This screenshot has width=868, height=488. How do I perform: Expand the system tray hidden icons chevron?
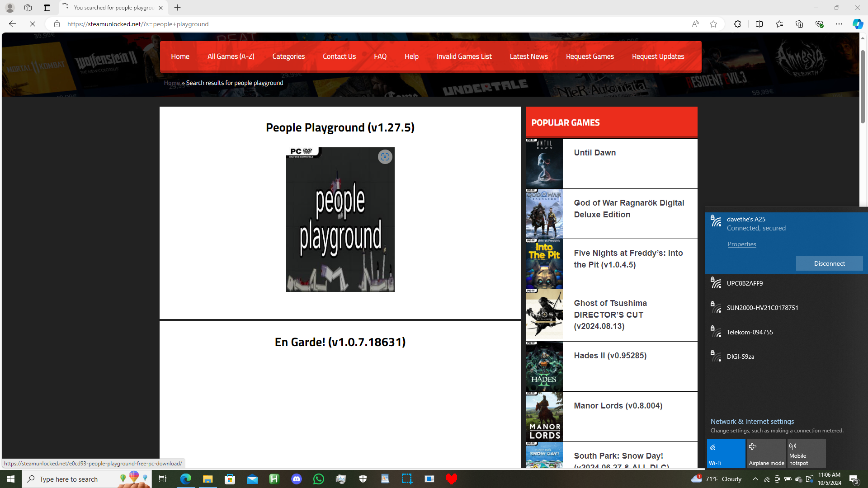(x=755, y=479)
